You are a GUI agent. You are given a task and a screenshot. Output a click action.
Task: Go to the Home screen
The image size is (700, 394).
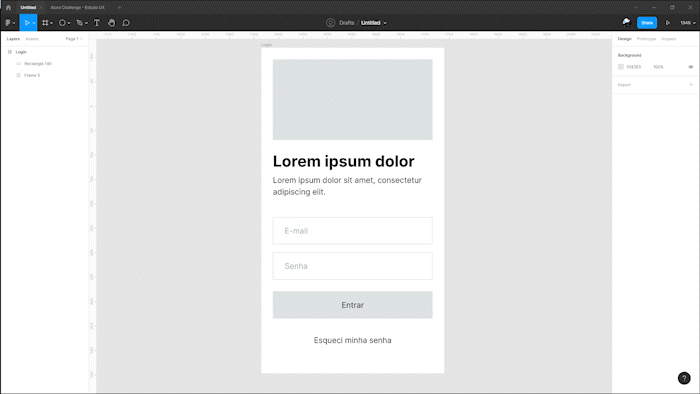click(8, 8)
